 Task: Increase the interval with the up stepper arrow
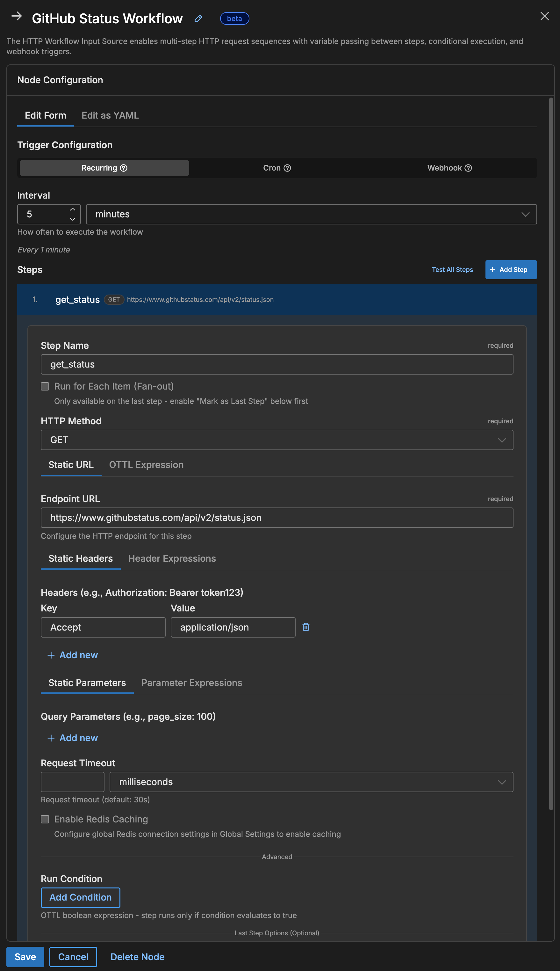click(73, 209)
